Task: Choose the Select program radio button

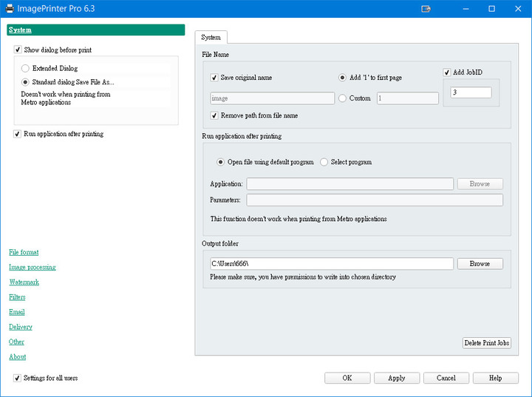Action: tap(324, 162)
